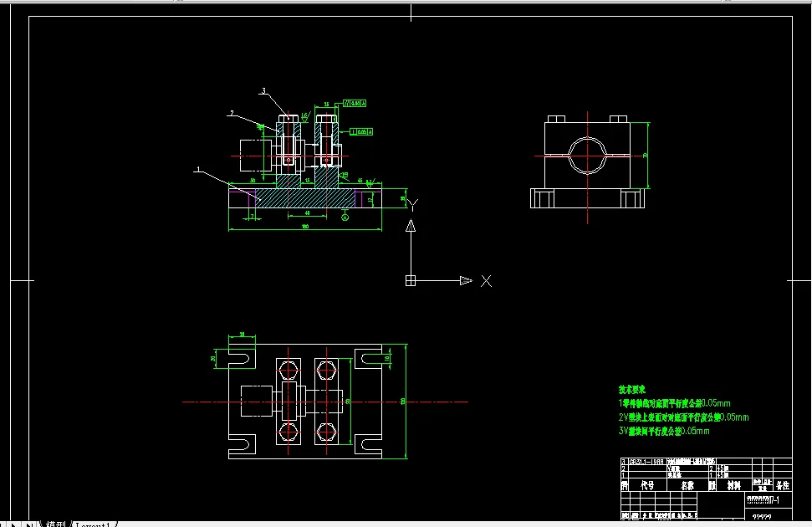The width and height of the screenshot is (812, 527).
Task: Select technical requirement line 1 text
Action: [674, 403]
